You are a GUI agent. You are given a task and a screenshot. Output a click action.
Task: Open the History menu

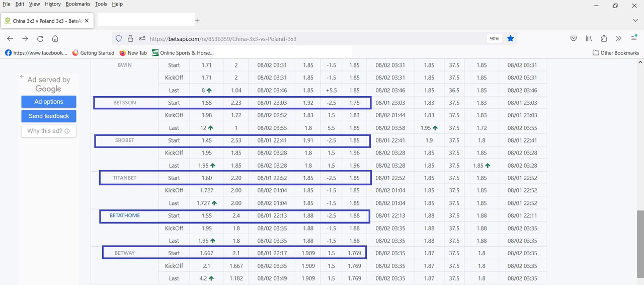(x=53, y=4)
